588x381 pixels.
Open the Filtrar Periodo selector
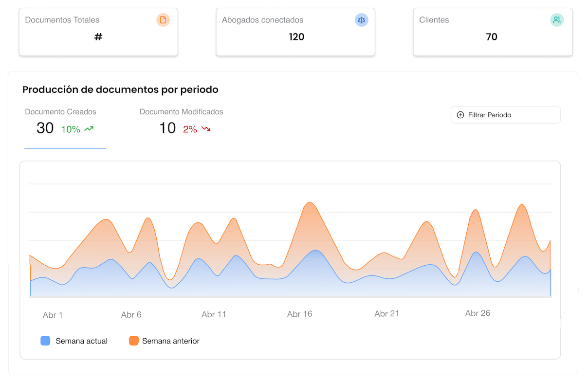point(505,115)
